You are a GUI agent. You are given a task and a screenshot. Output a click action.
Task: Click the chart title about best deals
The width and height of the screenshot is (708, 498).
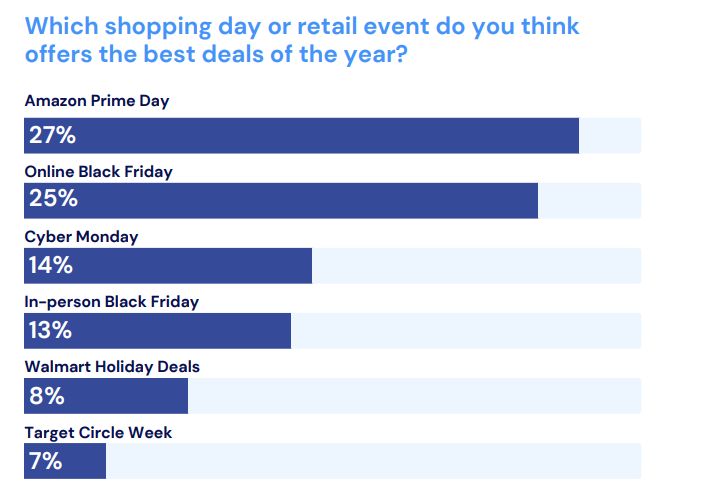pos(300,39)
